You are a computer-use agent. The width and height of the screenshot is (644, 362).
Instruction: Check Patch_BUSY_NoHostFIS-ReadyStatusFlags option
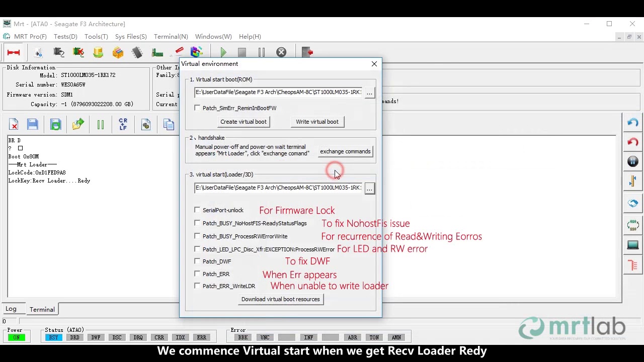pyautogui.click(x=197, y=223)
